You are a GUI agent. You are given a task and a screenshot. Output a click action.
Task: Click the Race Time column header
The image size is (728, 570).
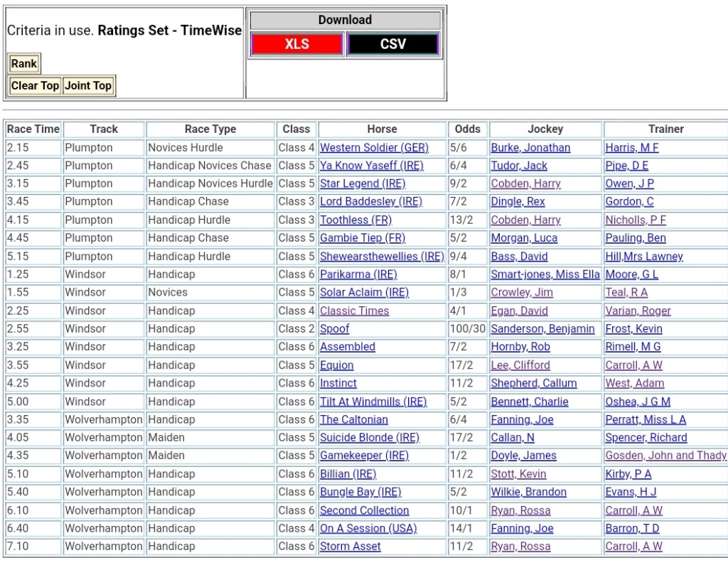point(33,129)
